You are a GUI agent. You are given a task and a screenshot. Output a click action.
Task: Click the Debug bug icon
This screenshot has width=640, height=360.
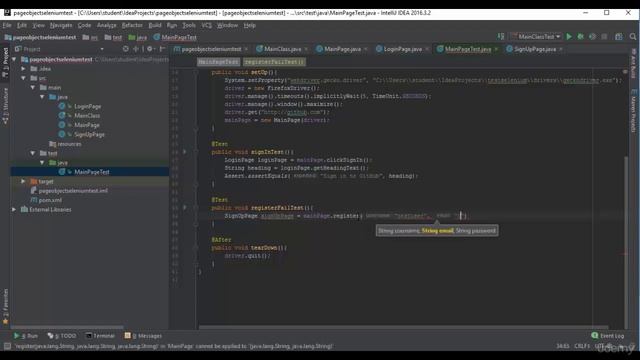pos(580,37)
